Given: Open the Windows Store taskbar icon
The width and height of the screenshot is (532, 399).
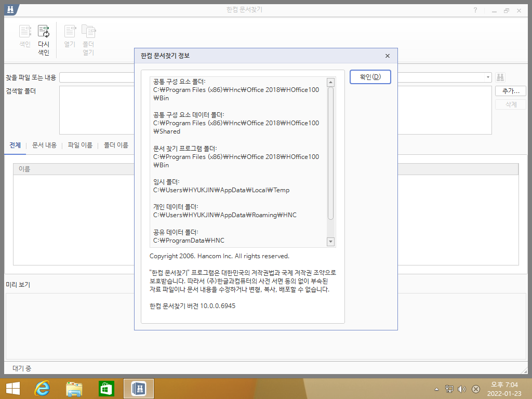Looking at the screenshot, I should pyautogui.click(x=106, y=389).
